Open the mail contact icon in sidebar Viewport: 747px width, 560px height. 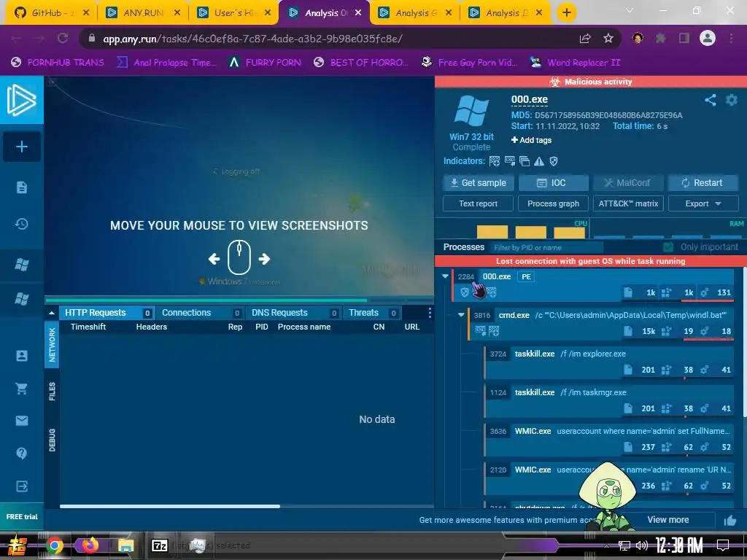21,421
